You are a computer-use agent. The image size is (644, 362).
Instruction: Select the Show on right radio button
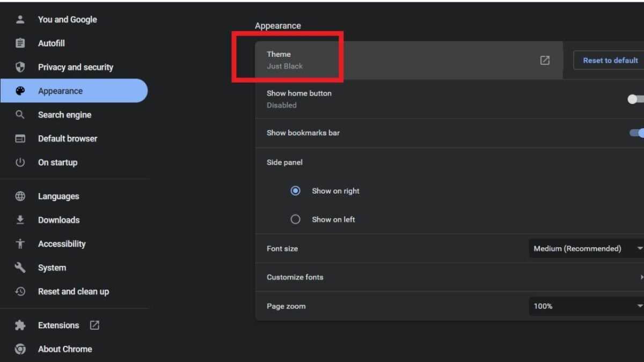(295, 190)
